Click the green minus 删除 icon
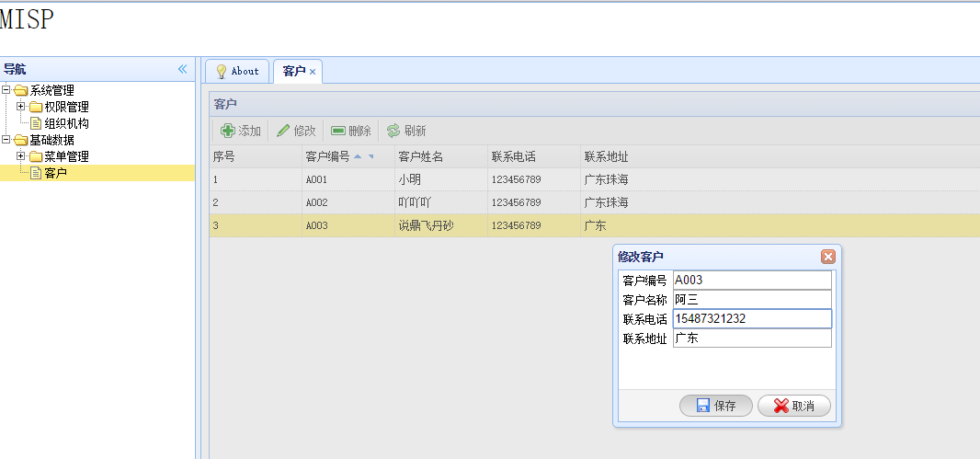This screenshot has width=980, height=459. point(338,131)
